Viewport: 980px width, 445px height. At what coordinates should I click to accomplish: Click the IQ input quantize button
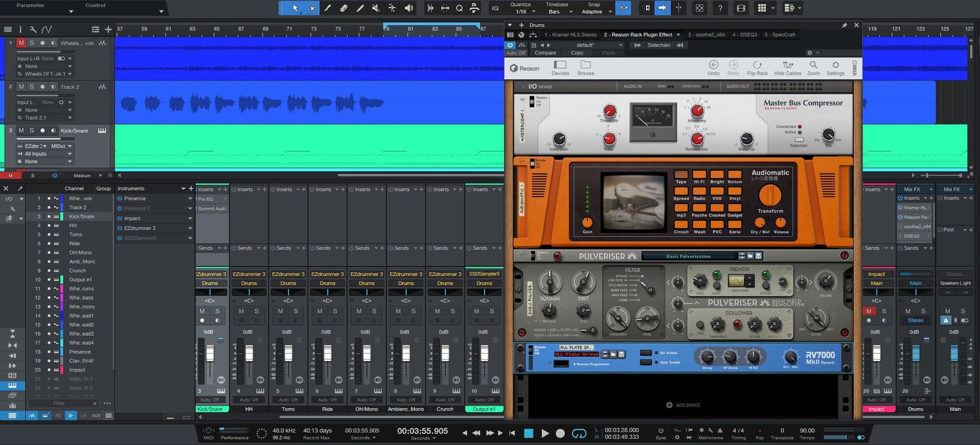495,8
